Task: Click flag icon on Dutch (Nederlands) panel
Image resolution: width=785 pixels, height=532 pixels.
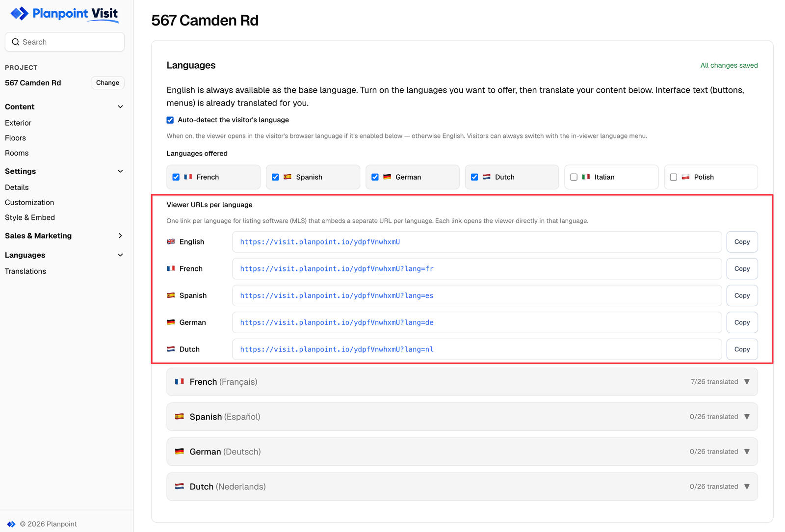Action: click(x=180, y=486)
